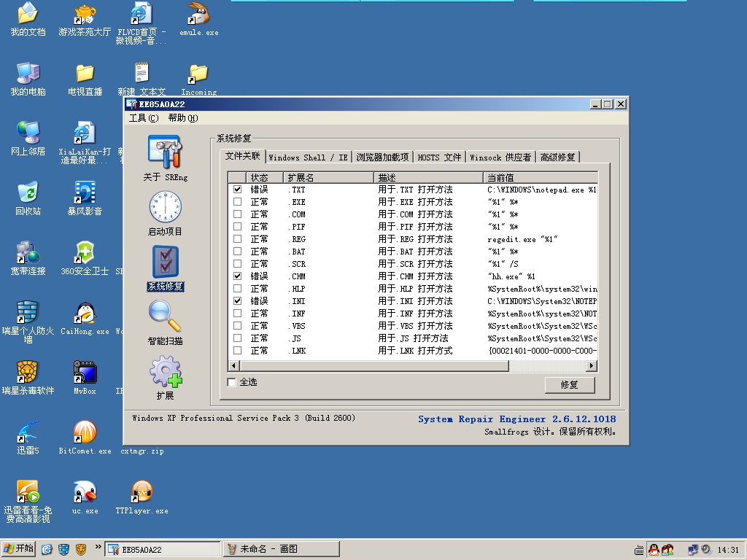Sort by the 当前值 column header
This screenshot has height=560, width=747.
pos(541,178)
